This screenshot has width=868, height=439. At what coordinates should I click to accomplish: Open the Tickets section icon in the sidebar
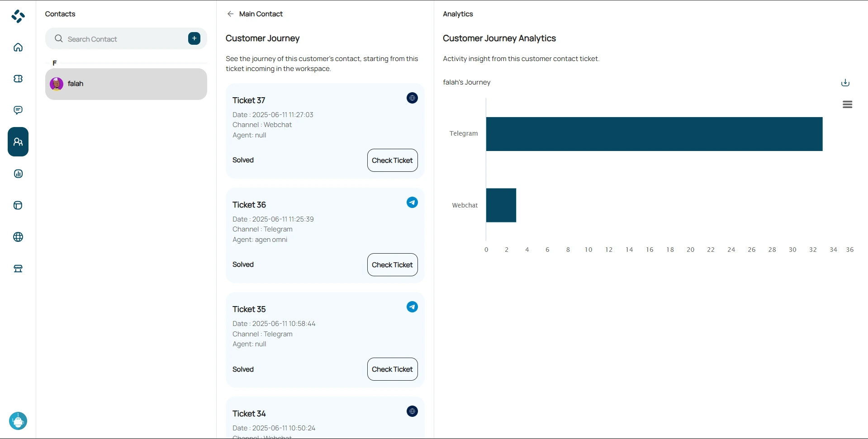tap(18, 79)
